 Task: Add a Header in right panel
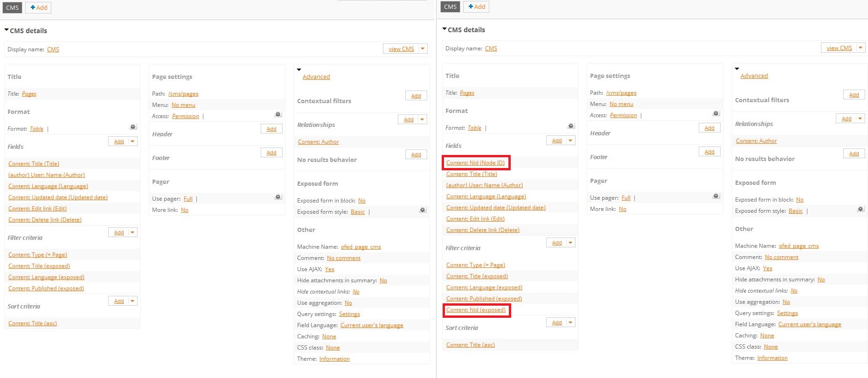(x=709, y=128)
